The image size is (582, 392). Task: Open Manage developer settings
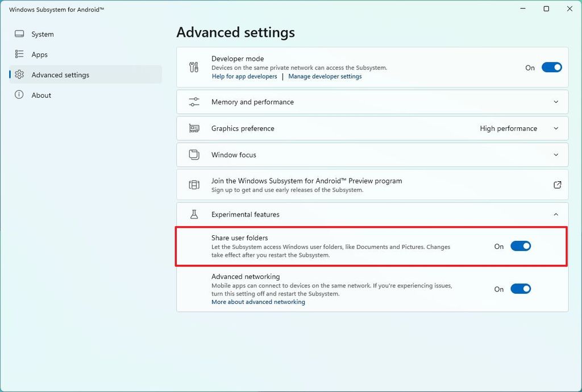(x=325, y=76)
